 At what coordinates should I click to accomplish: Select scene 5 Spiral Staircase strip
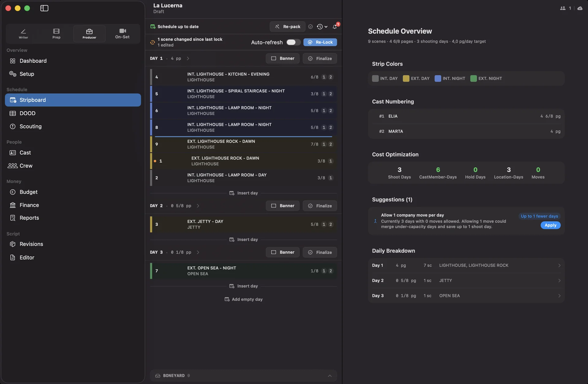pyautogui.click(x=243, y=94)
